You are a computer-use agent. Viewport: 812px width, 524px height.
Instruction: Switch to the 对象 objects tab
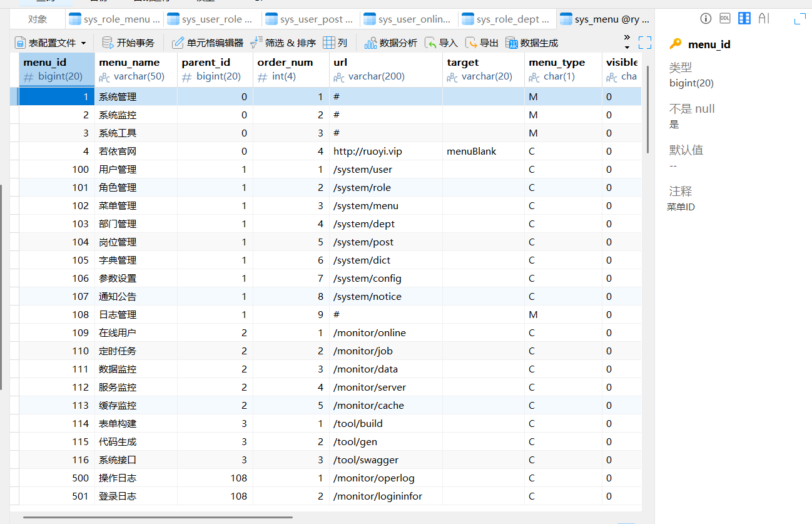[x=38, y=19]
